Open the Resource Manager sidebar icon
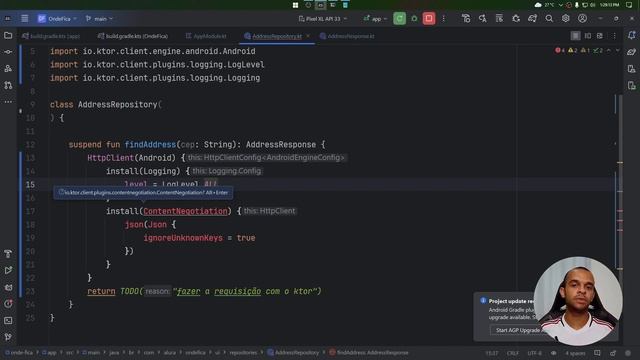 8,69
